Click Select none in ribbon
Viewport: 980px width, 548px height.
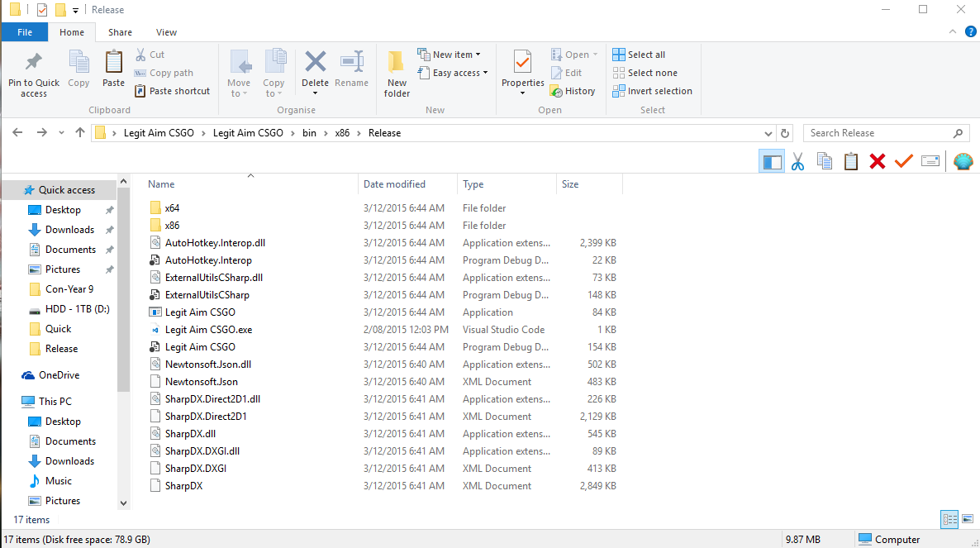tap(645, 73)
